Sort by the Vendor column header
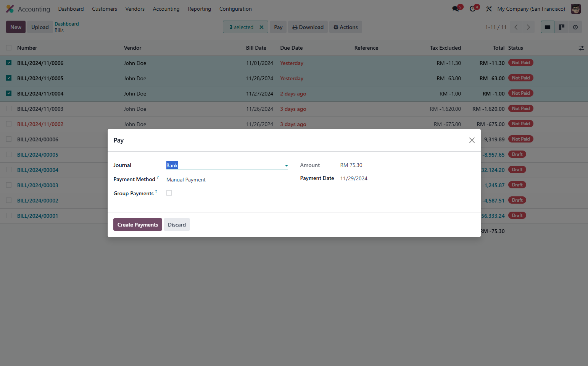 (x=133, y=48)
